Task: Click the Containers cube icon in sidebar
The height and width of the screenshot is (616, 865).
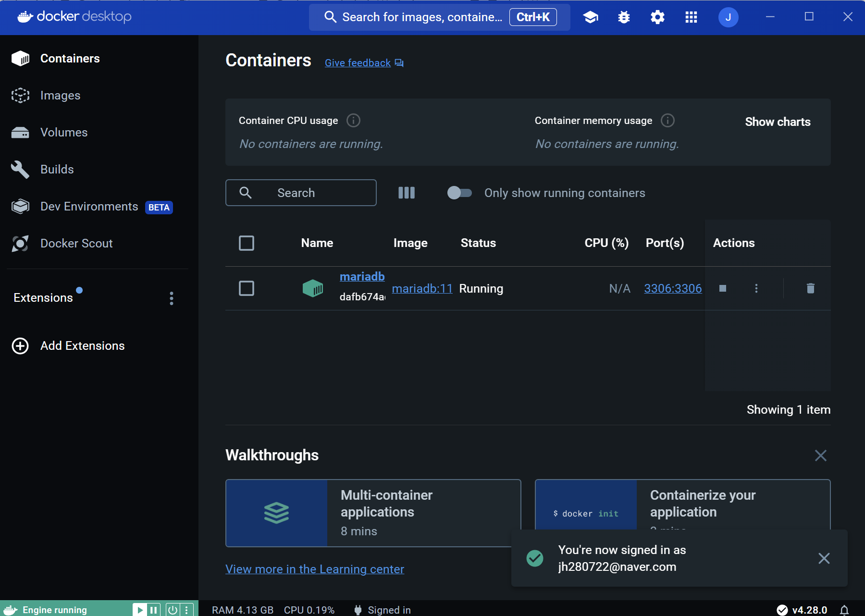Action: tap(20, 58)
